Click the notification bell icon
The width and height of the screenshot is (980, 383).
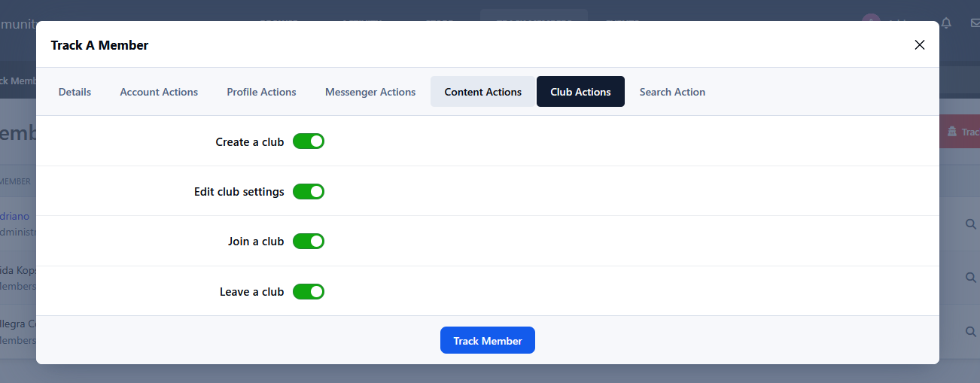coord(946,23)
